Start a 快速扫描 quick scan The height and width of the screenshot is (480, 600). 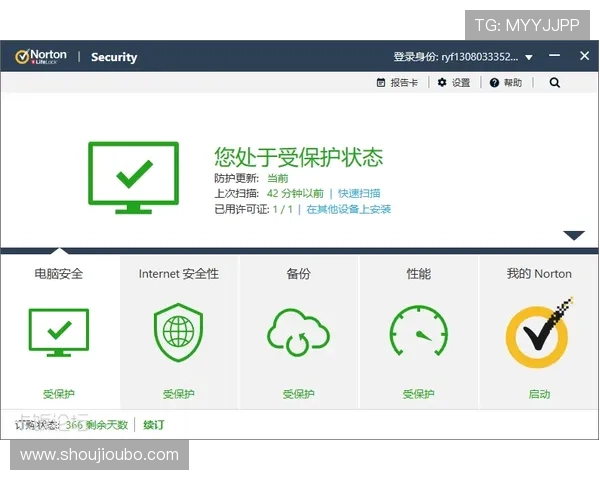click(x=359, y=193)
